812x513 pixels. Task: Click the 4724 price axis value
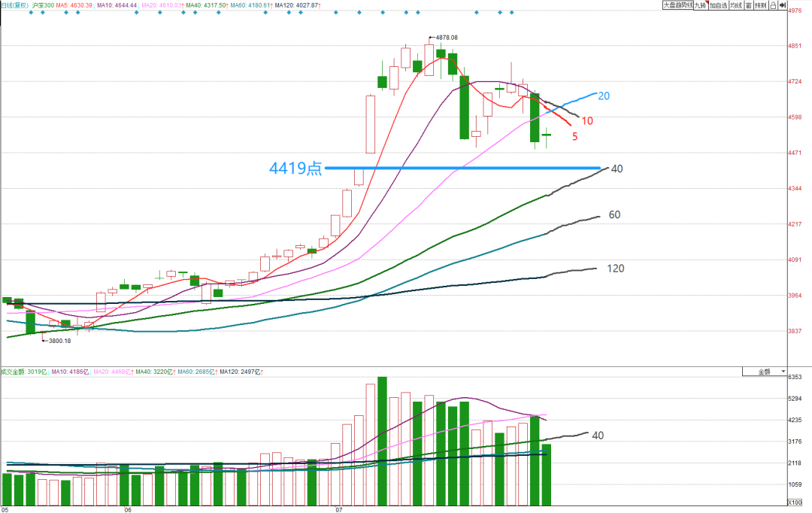click(x=795, y=81)
